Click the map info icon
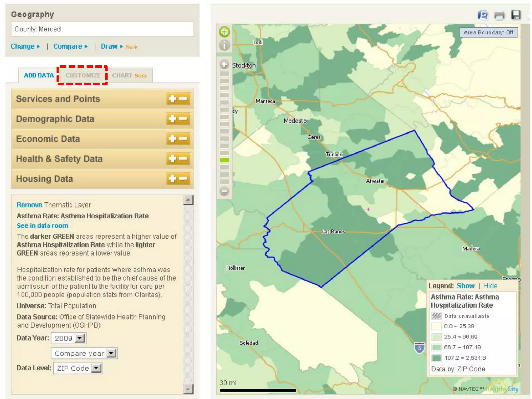The width and height of the screenshot is (532, 399). click(224, 45)
